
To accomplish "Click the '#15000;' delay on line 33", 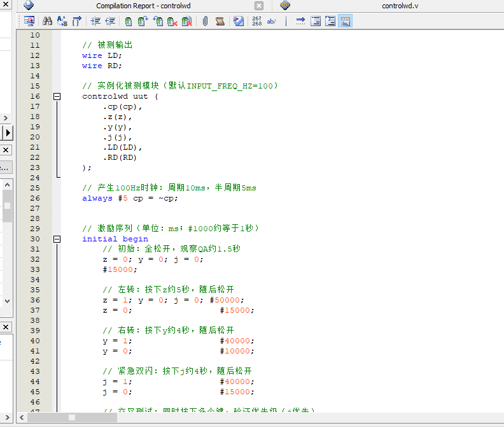I will [120, 269].
